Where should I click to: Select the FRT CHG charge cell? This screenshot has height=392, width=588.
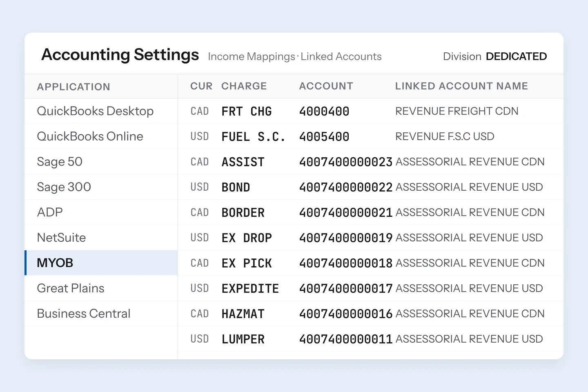[x=247, y=111]
